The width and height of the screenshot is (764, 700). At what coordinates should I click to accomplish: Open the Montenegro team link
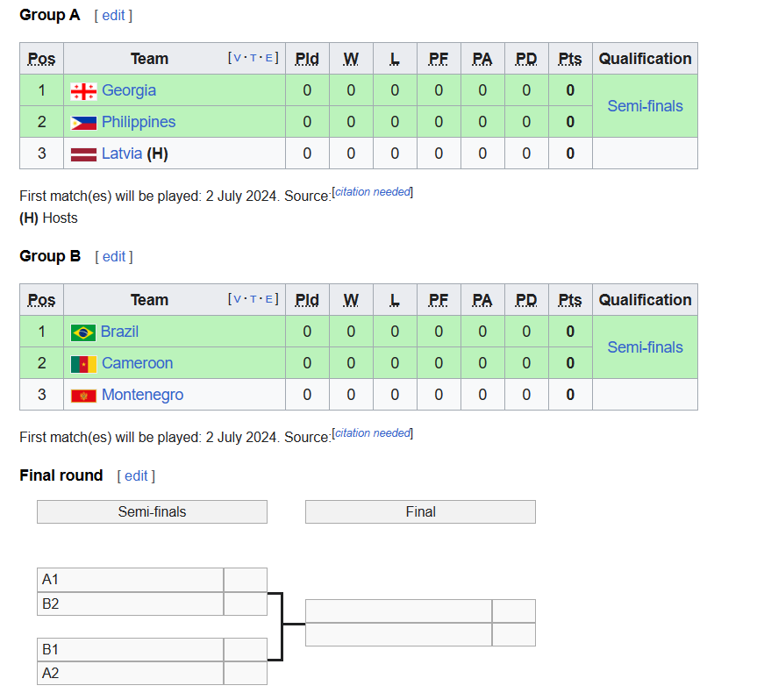click(142, 395)
